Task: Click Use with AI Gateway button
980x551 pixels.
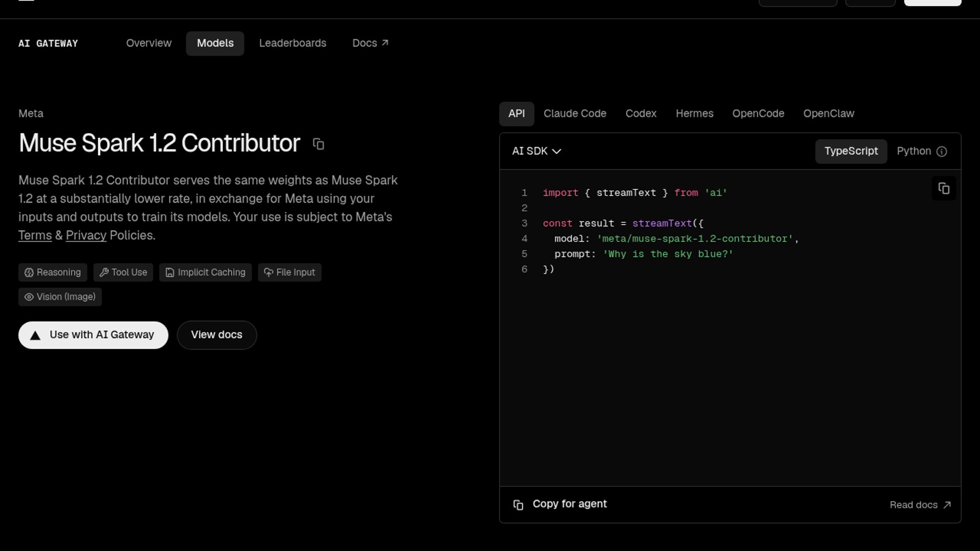Action: [x=93, y=335]
